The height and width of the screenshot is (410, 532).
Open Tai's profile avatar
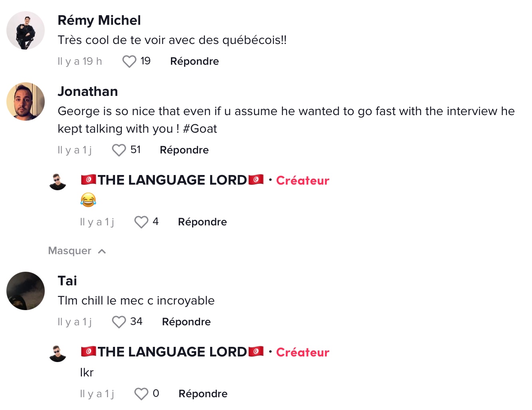point(26,291)
